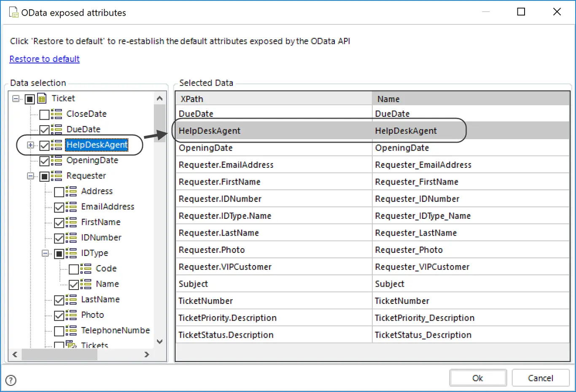
Task: Uncheck the EmailAddress checkbox
Action: pyautogui.click(x=59, y=207)
